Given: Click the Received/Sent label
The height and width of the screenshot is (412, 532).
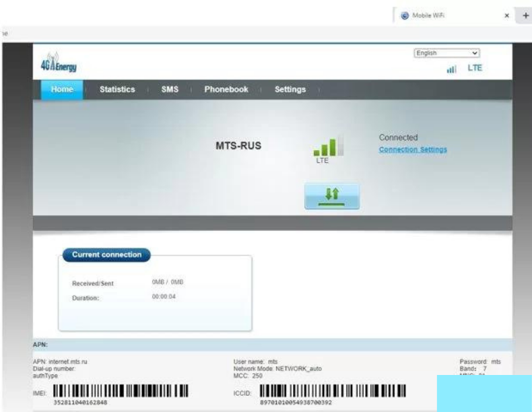Looking at the screenshot, I should tap(93, 283).
